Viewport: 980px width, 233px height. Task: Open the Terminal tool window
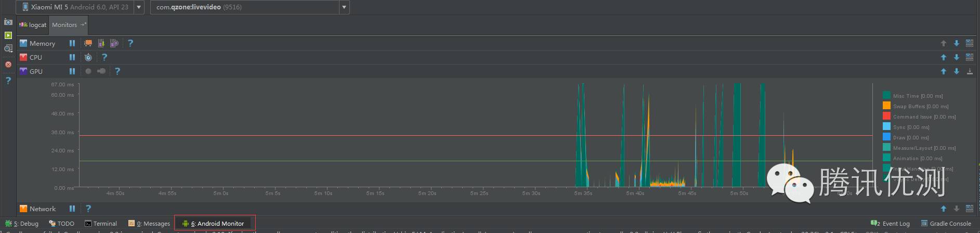coord(101,224)
